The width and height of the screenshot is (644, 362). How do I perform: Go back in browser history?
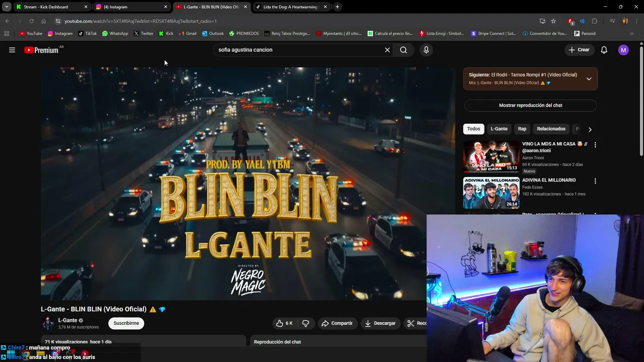click(7, 21)
